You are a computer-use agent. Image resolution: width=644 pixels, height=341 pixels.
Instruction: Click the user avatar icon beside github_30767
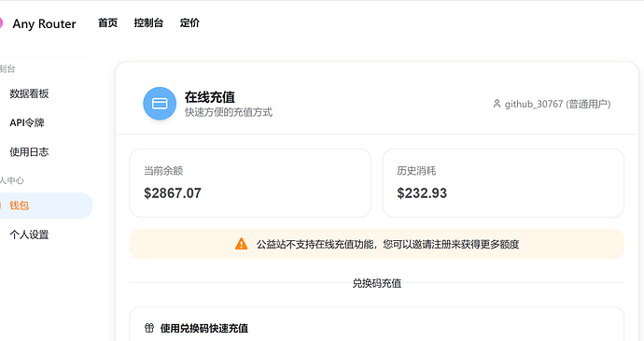497,104
